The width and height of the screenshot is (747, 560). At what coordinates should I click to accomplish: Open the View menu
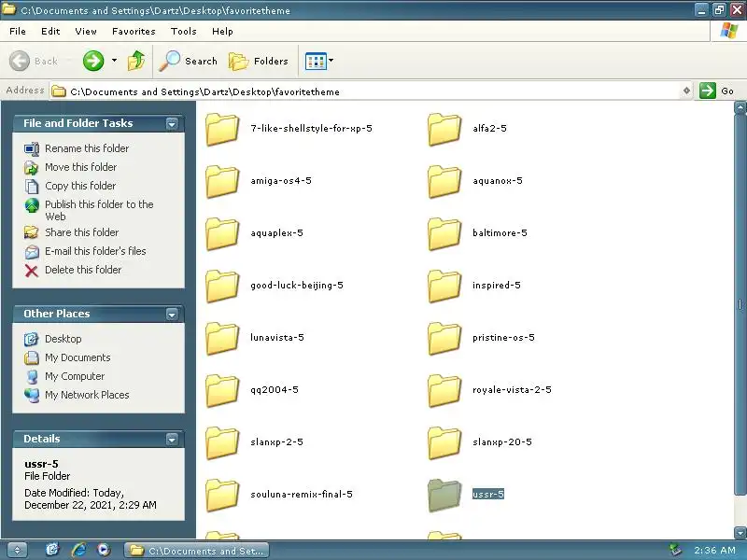pyautogui.click(x=86, y=32)
